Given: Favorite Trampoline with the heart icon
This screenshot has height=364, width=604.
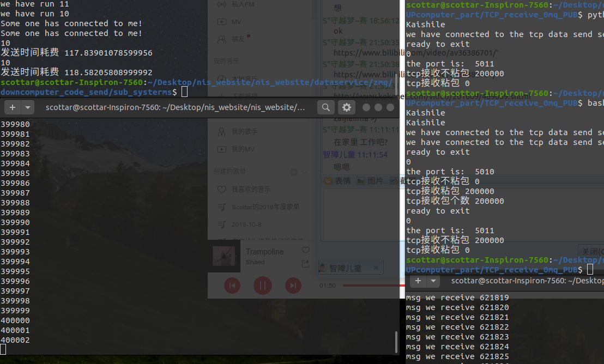Looking at the screenshot, I should tap(305, 251).
